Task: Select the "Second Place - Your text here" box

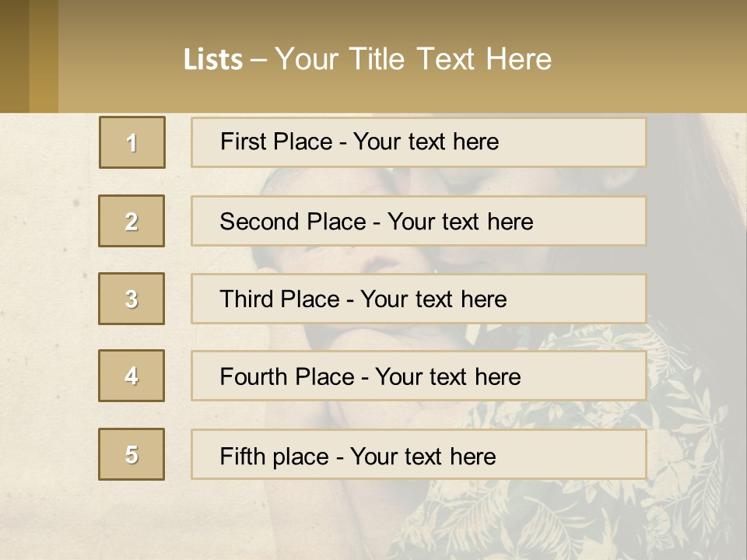Action: pos(419,221)
